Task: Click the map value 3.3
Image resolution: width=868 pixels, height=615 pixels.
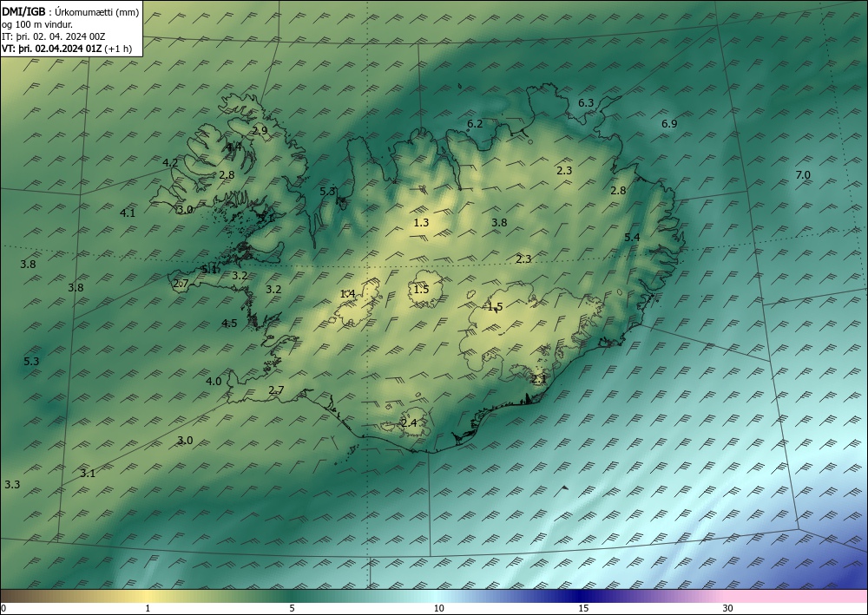Action: [x=12, y=485]
